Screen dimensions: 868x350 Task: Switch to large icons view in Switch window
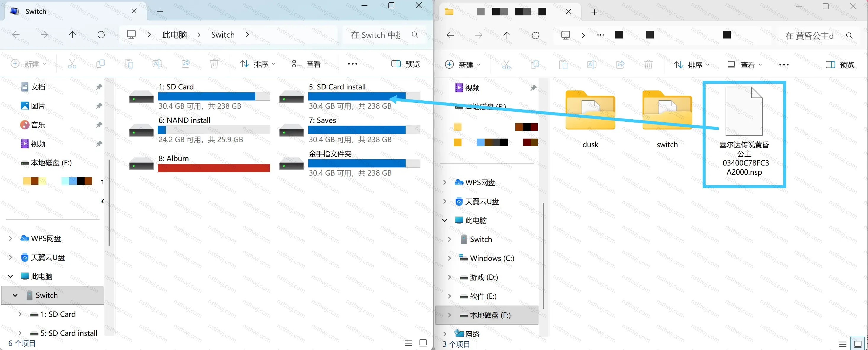(x=423, y=343)
